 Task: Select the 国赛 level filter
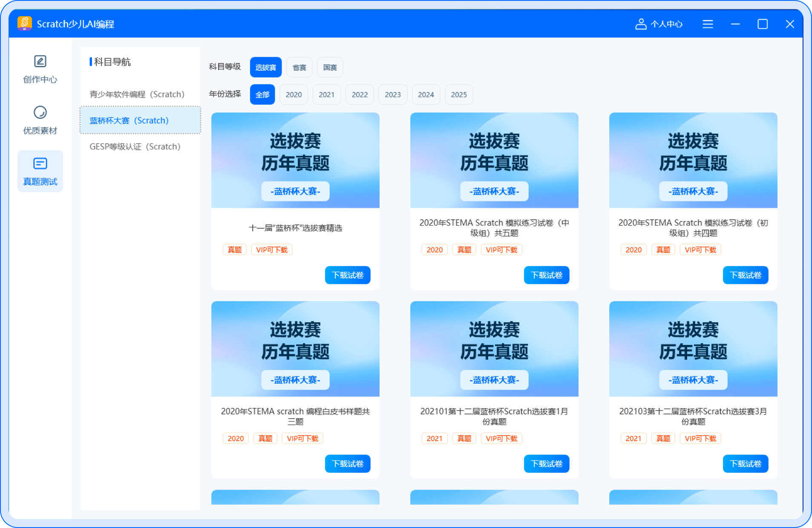pos(330,67)
